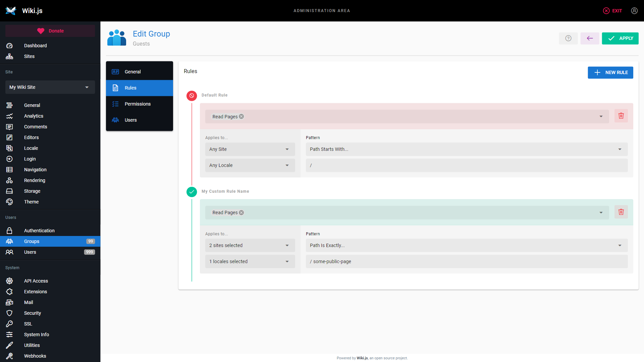Delete My Custom Rule Name rule
644x362 pixels.
[x=621, y=212]
